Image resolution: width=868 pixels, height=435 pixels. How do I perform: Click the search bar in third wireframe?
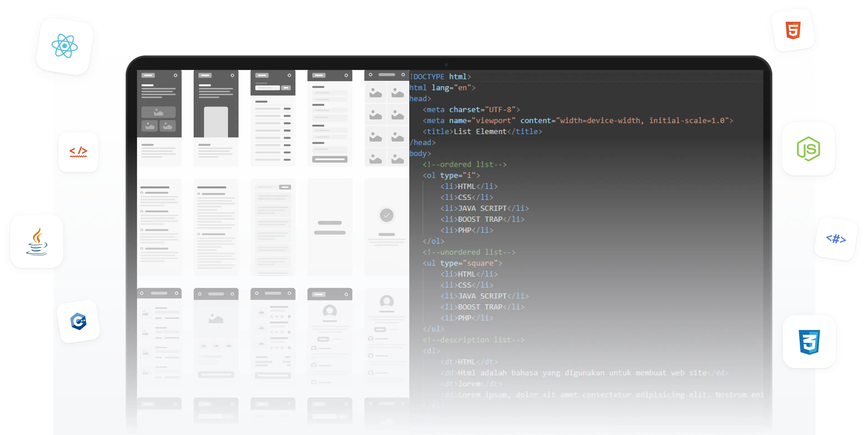(268, 88)
